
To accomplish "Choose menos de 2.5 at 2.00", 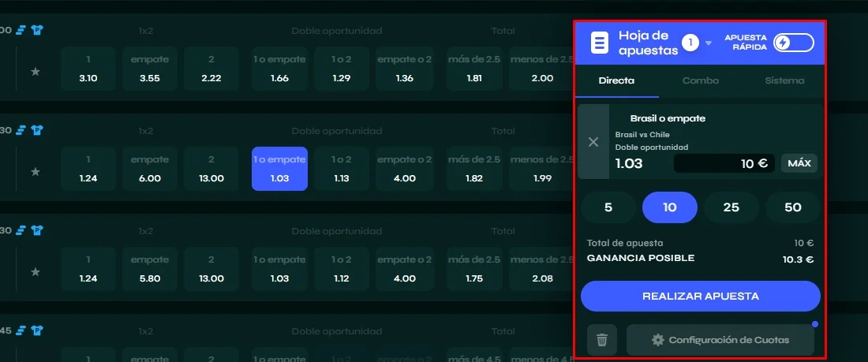I will tap(541, 69).
